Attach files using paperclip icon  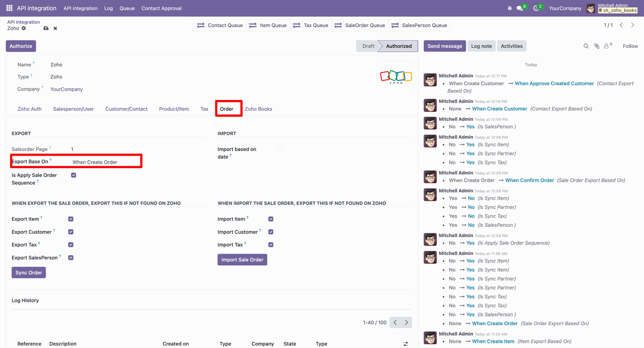597,46
